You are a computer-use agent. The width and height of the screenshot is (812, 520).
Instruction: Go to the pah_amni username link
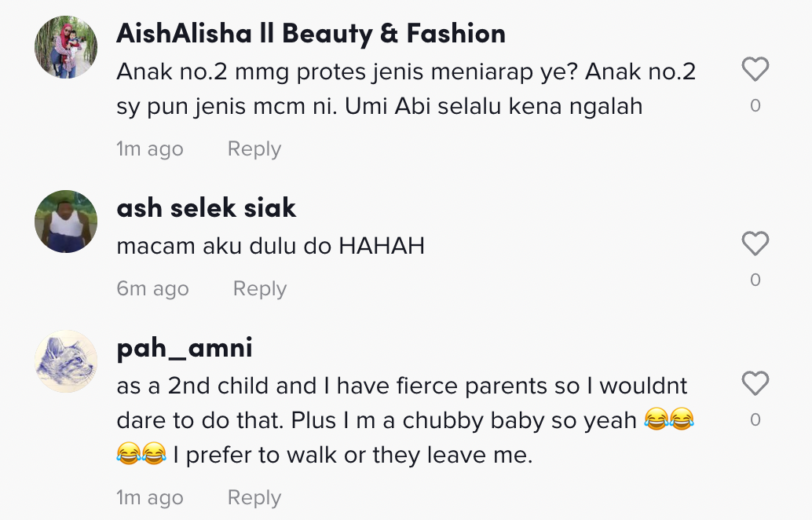click(x=185, y=348)
